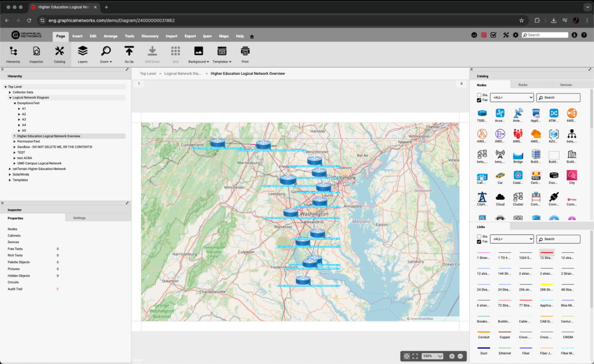Click the Top Level breadcrumb link
This screenshot has width=594, height=364.
148,73
